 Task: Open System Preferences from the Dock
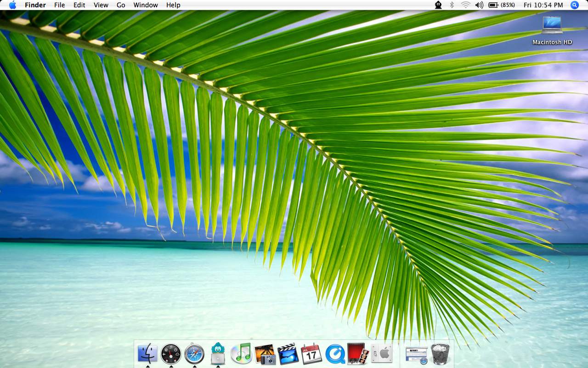(382, 354)
